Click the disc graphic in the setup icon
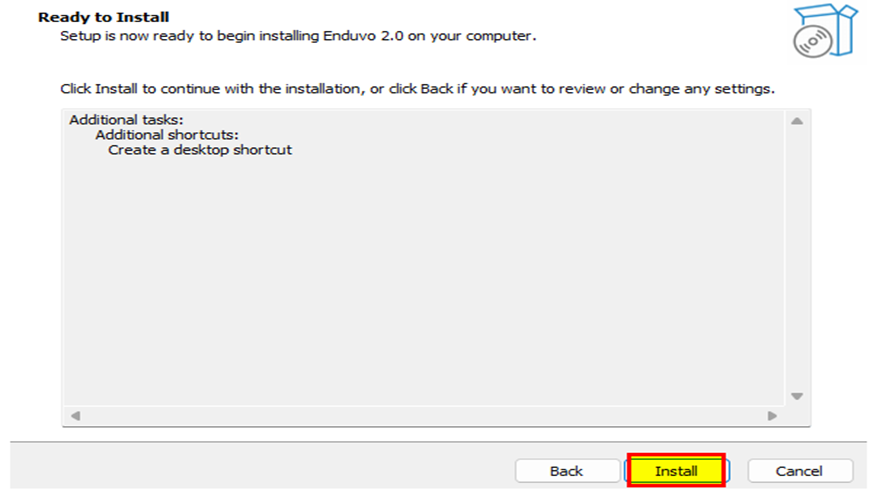 [x=812, y=42]
